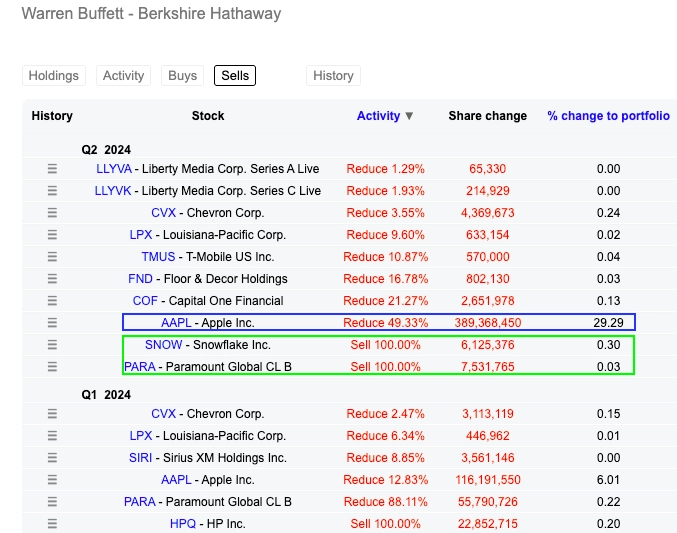Click the 'Reduce 1.29%' activity cell

(x=386, y=168)
